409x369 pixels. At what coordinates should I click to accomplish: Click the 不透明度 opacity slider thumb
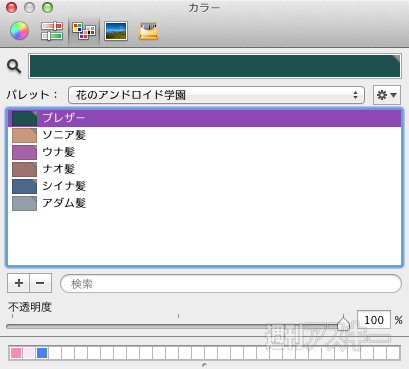coord(343,323)
